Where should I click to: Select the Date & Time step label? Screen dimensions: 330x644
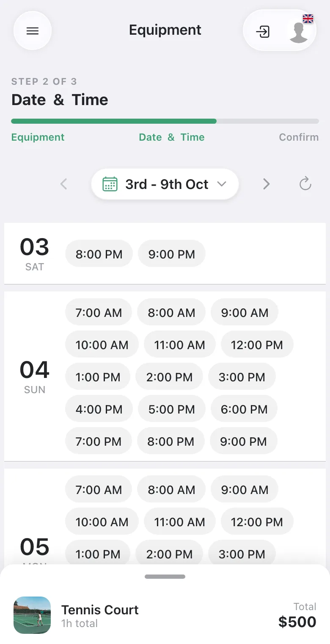point(172,137)
